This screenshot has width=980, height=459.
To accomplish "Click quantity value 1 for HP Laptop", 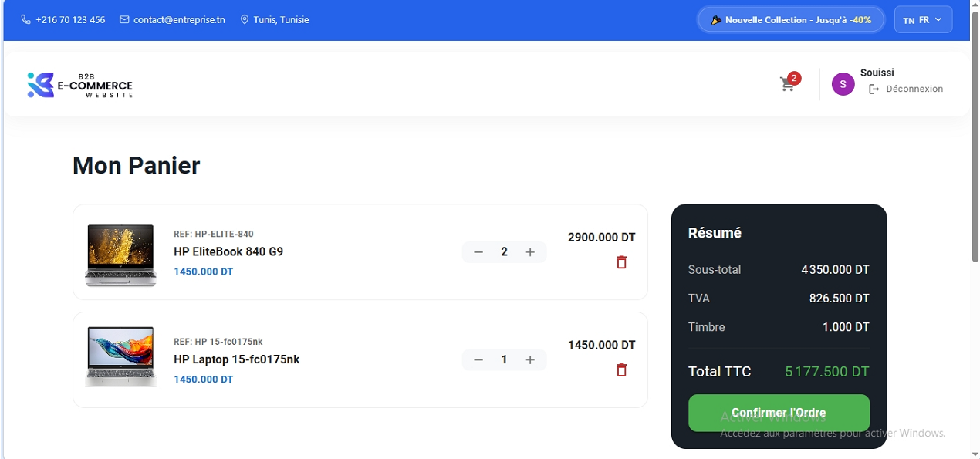I will point(504,360).
